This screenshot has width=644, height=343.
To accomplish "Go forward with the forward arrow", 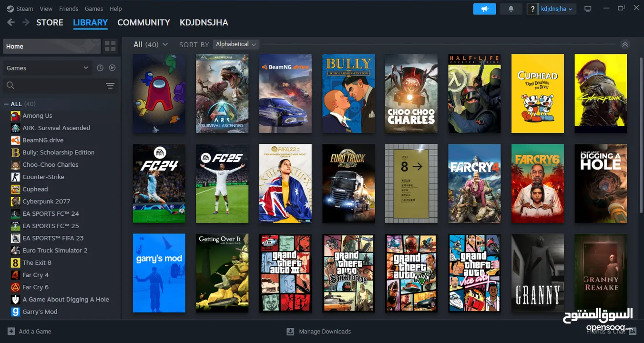I will click(x=26, y=22).
